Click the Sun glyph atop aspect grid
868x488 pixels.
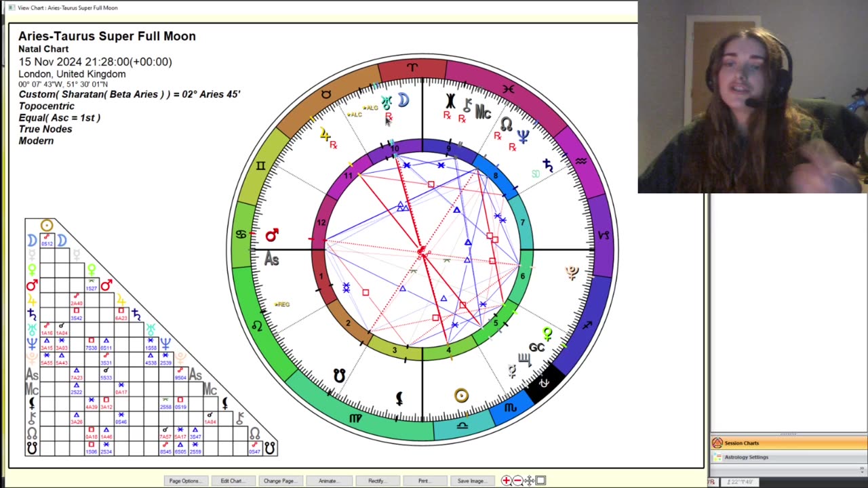pos(47,226)
